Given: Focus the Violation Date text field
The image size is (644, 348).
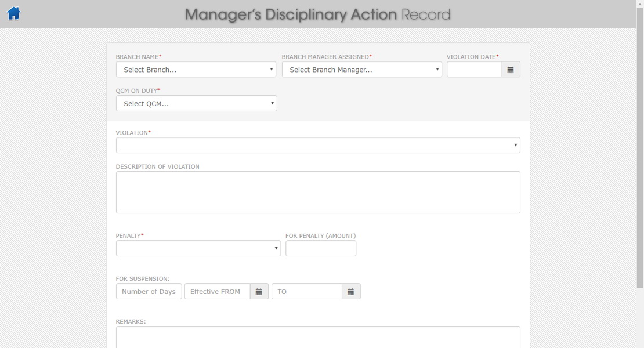Looking at the screenshot, I should click(474, 70).
